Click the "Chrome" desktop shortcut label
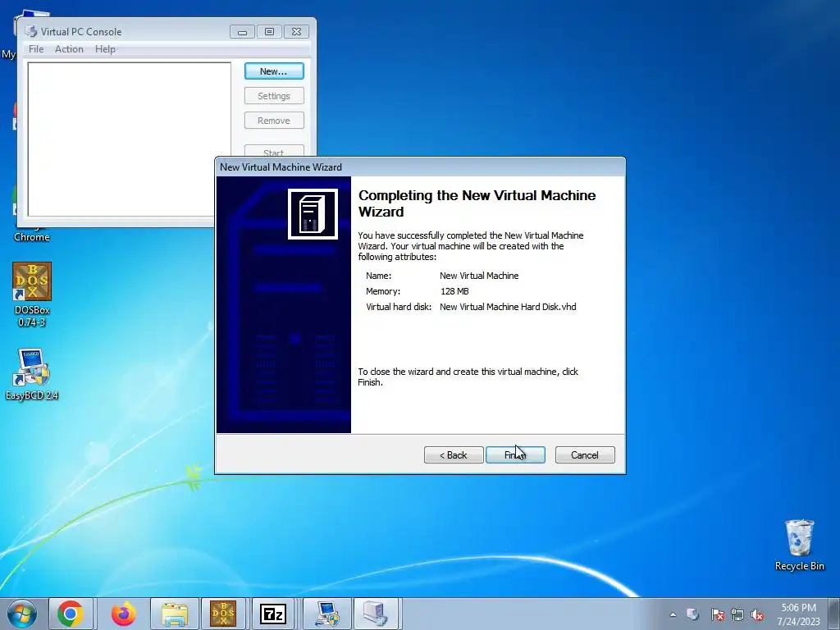 pyautogui.click(x=32, y=237)
